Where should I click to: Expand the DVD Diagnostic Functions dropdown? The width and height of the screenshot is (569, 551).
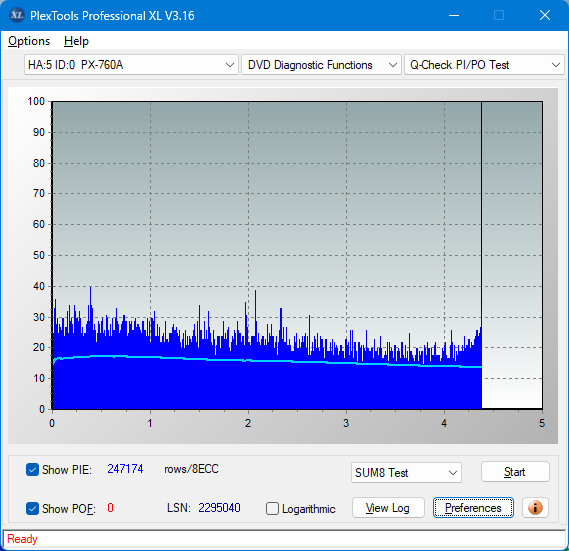pyautogui.click(x=321, y=65)
